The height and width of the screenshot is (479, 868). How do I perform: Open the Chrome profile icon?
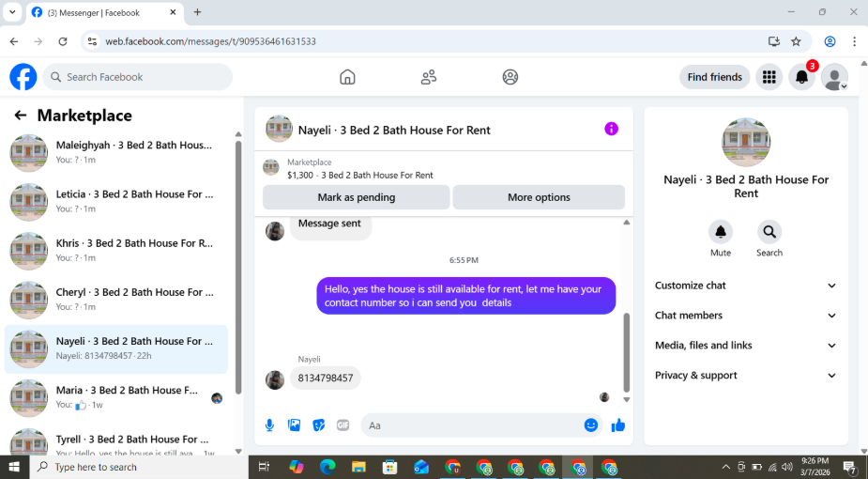(830, 41)
